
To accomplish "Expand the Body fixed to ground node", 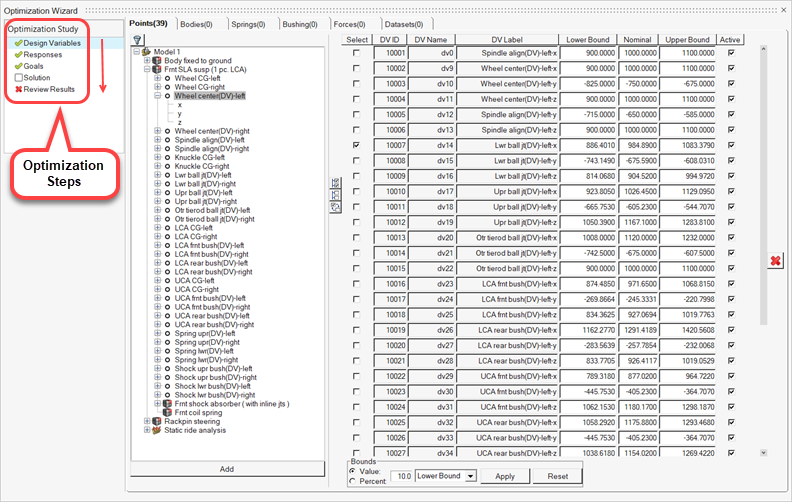I will click(147, 60).
